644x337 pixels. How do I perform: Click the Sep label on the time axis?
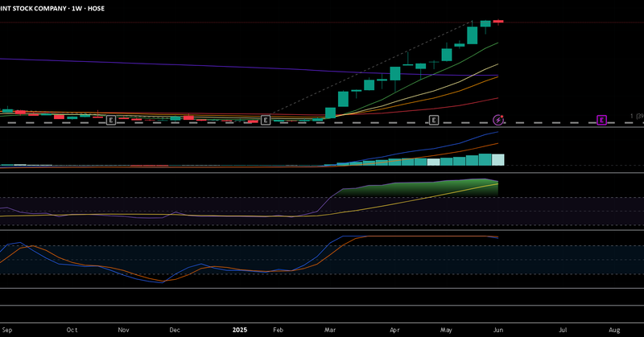click(7, 330)
